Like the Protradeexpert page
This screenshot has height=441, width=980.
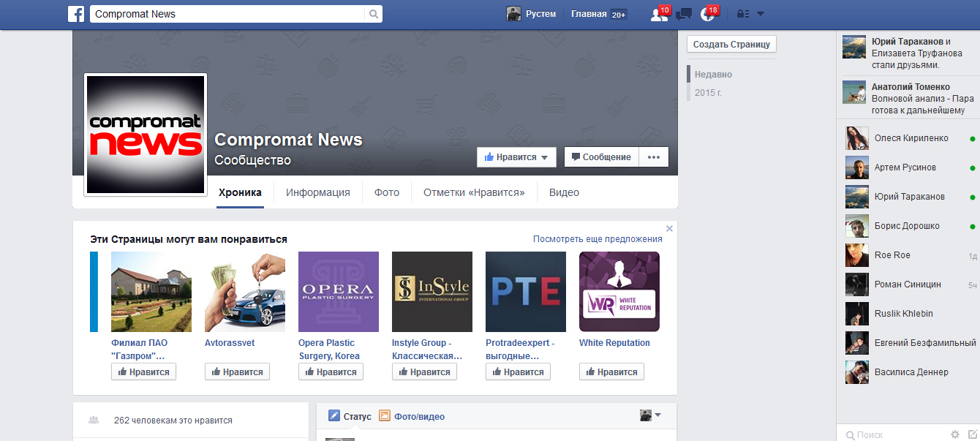(x=518, y=372)
